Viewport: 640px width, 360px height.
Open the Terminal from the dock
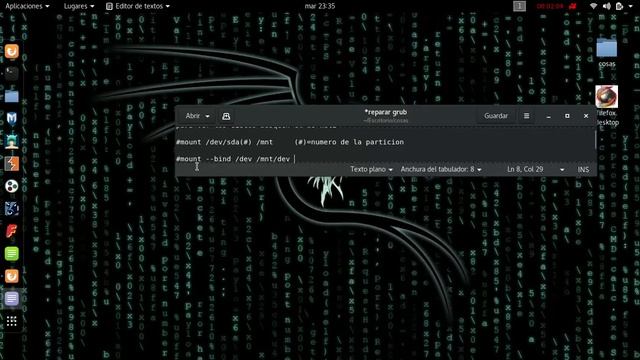pyautogui.click(x=11, y=73)
